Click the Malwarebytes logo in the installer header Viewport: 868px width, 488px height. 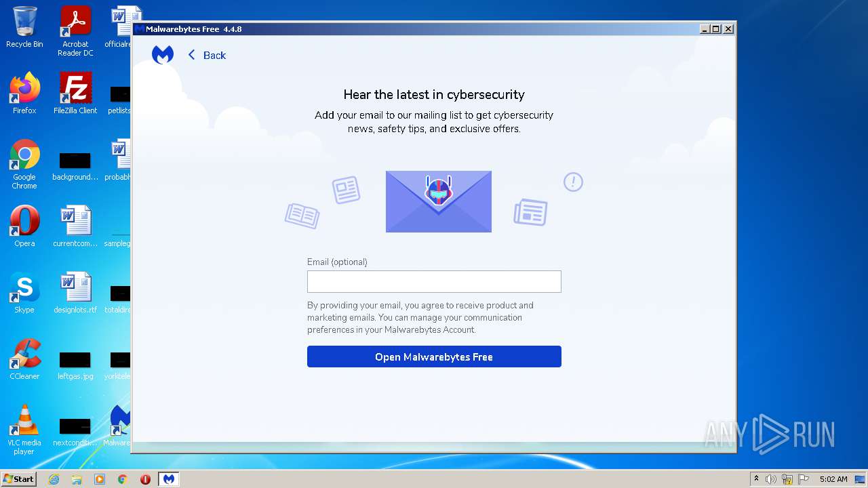pos(163,55)
